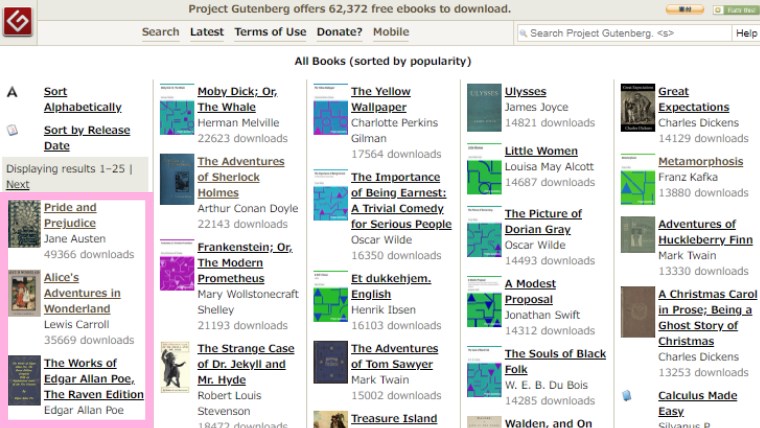The width and height of the screenshot is (760, 428).
Task: Open the Donate? navigation item
Action: [x=339, y=32]
